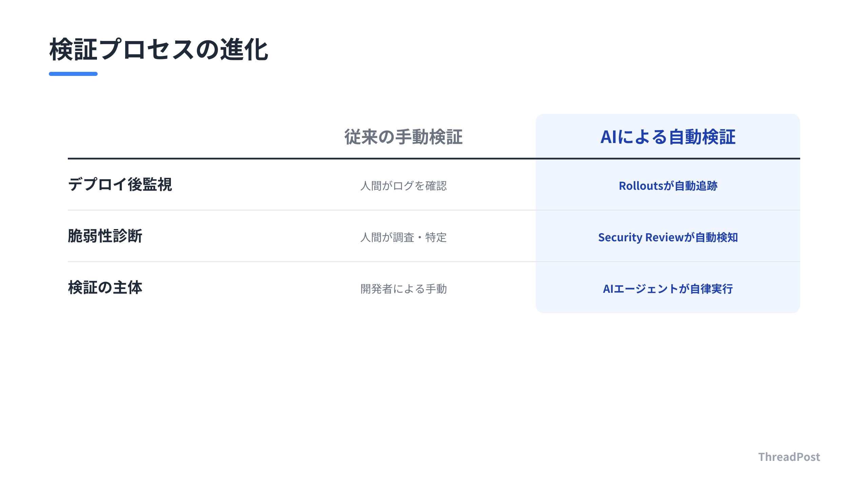Select the cell 人間がログを確認
This screenshot has height=488, width=868.
coord(403,186)
